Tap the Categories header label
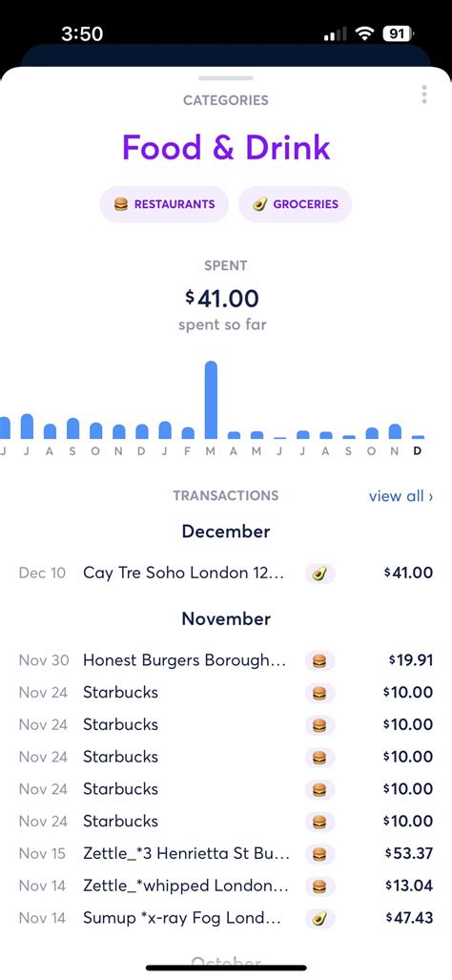The height and width of the screenshot is (980, 452). (x=226, y=100)
